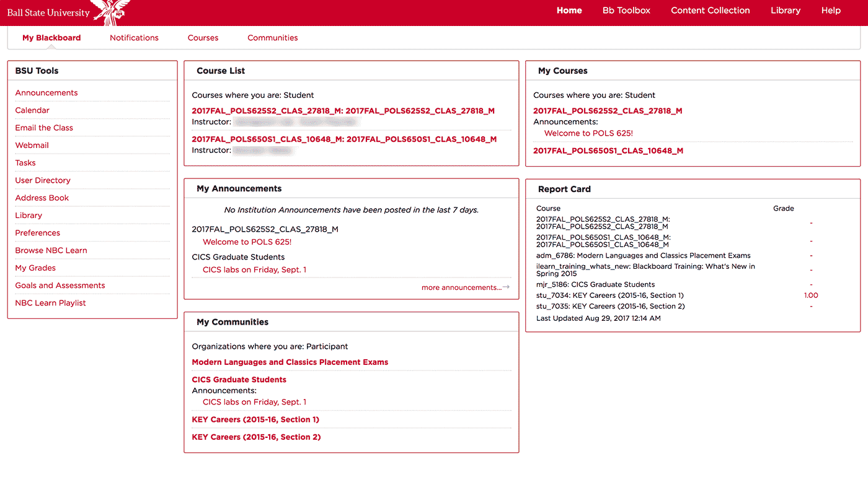The height and width of the screenshot is (485, 868).
Task: Click Last Updated Aug 29, 2017 text
Action: click(x=598, y=318)
